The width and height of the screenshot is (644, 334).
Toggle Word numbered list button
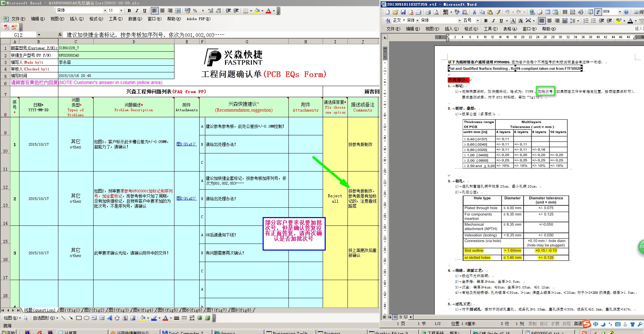pyautogui.click(x=586, y=20)
